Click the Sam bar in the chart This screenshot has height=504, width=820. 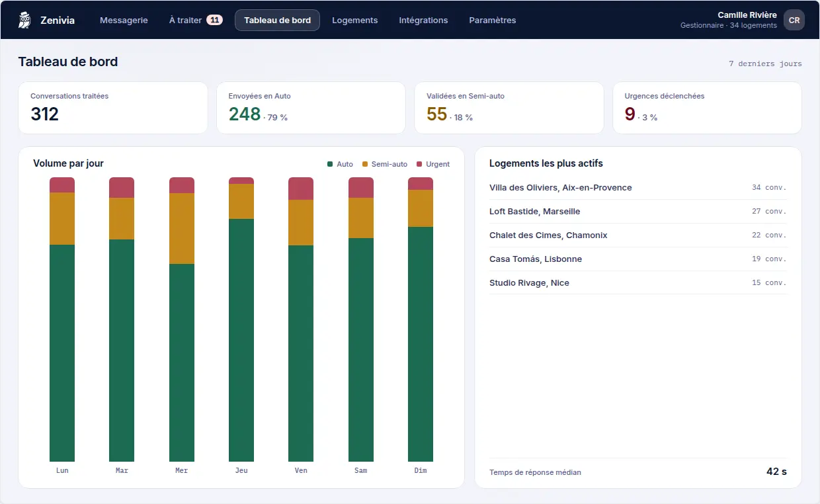(x=361, y=319)
